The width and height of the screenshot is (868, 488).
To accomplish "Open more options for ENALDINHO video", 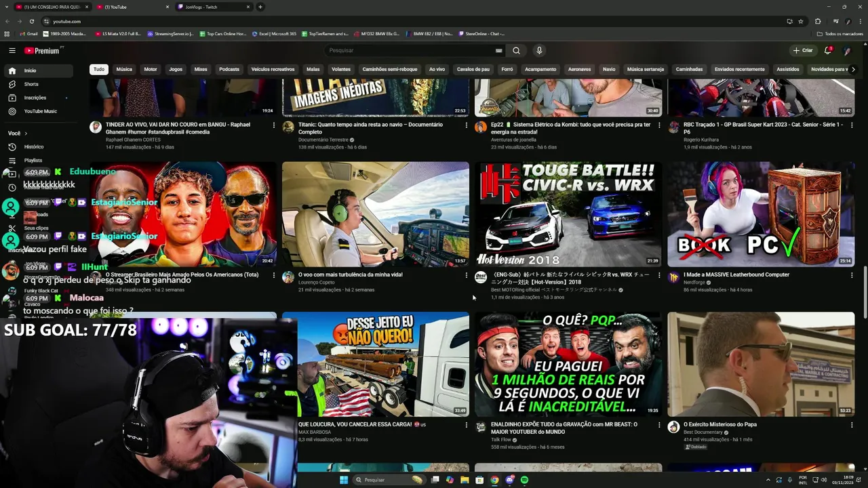I will point(659,425).
